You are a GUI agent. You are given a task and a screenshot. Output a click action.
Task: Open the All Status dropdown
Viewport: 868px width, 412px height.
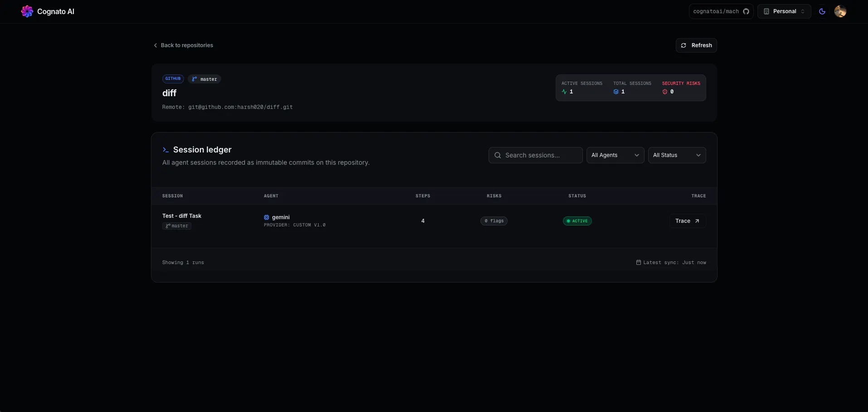(x=677, y=155)
